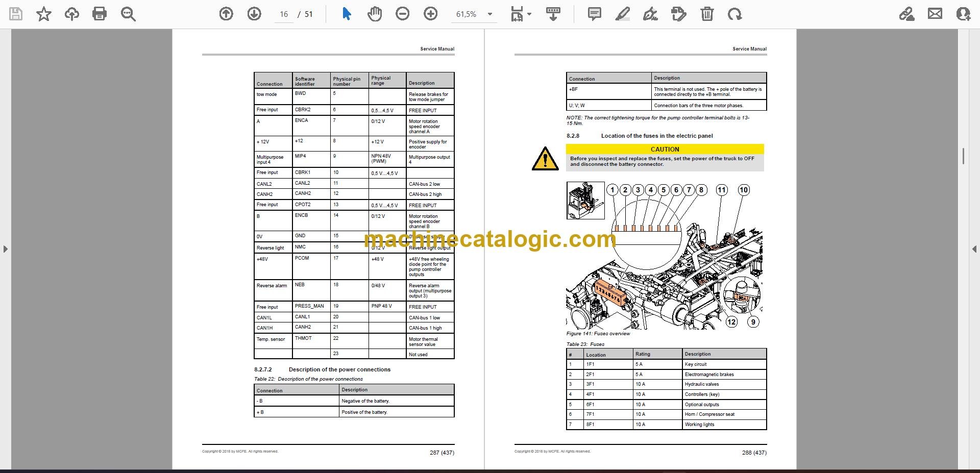The width and height of the screenshot is (980, 473).
Task: Add the file to starred with the star icon
Action: pos(44,14)
